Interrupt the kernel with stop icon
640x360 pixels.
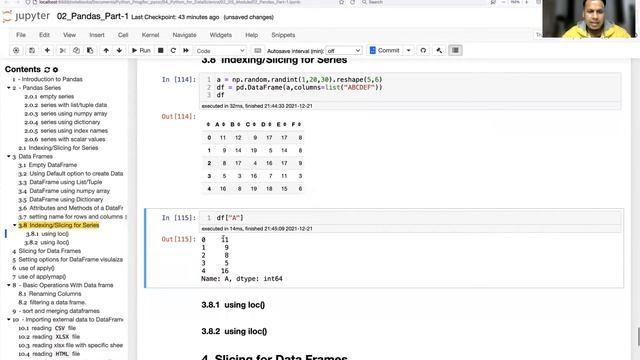(161, 51)
